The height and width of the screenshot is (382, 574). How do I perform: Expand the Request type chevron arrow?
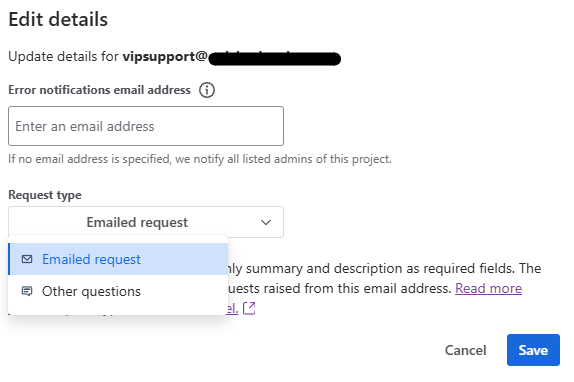(266, 222)
